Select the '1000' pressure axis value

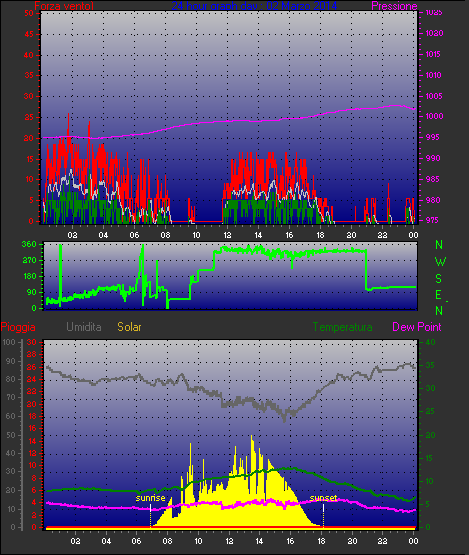434,116
